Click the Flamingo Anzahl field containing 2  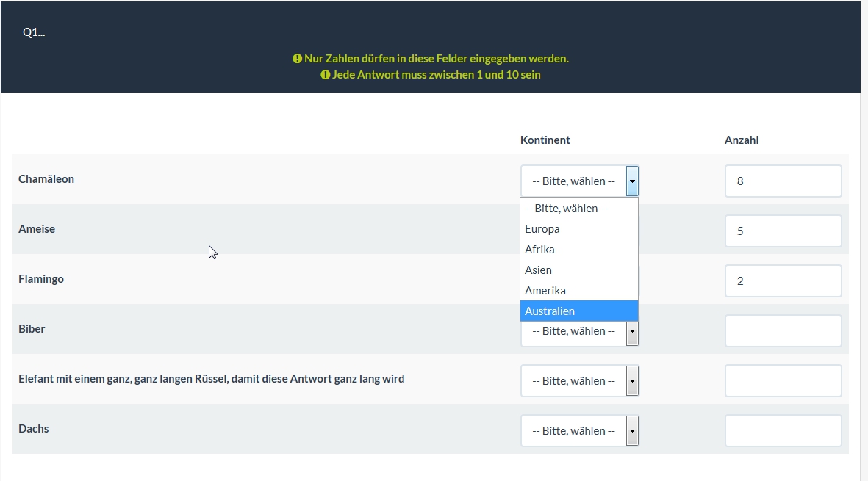[x=783, y=281]
